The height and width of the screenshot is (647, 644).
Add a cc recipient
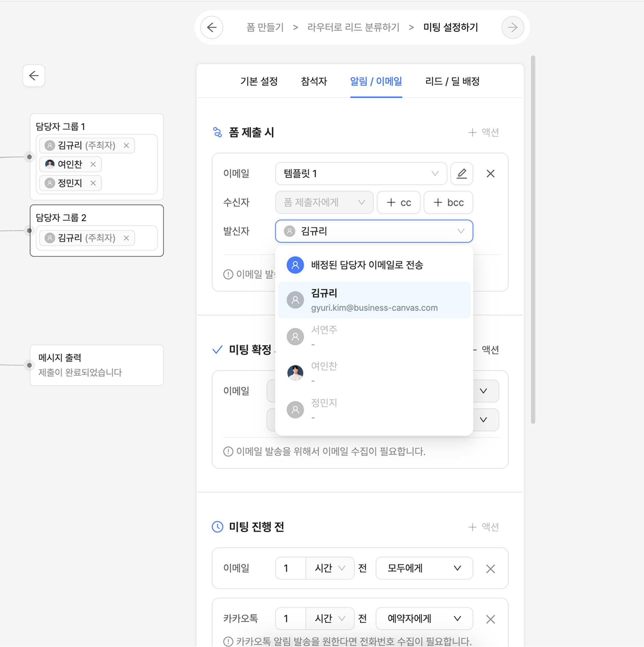click(399, 202)
